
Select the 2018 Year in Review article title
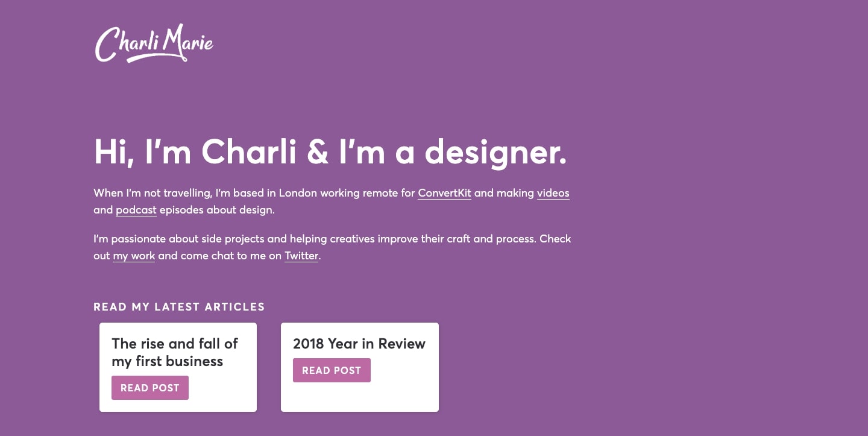click(x=359, y=344)
